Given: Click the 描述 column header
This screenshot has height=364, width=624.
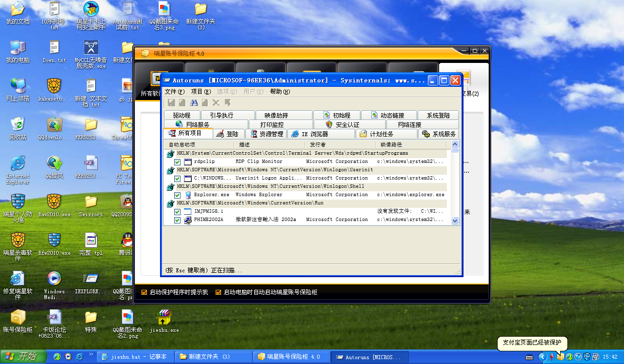Looking at the screenshot, I should (x=269, y=144).
